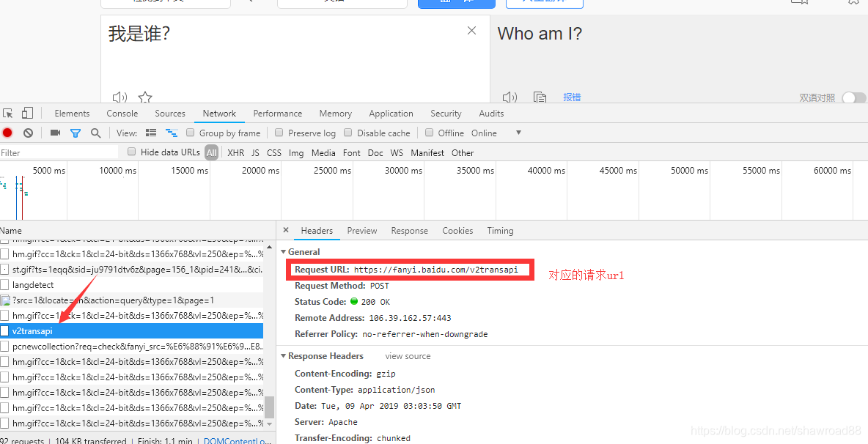
Task: Filter requests by Other
Action: [463, 152]
